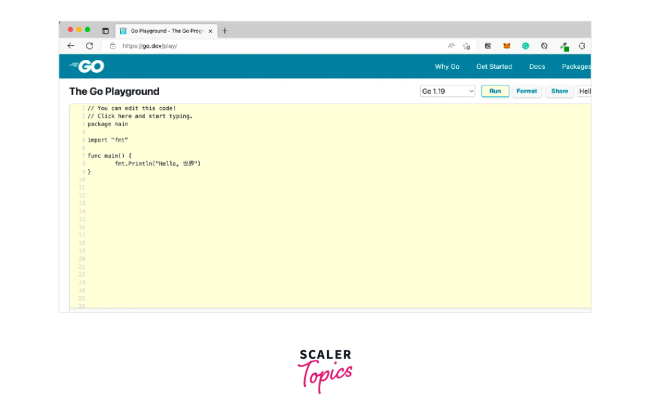
Task: Close the Go Playground browser tab
Action: 210,31
